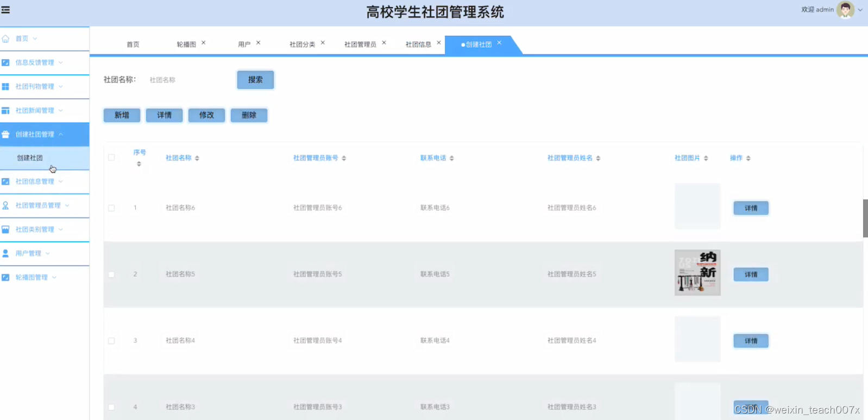
Task: Switch to the 社团信息 tab
Action: [418, 45]
